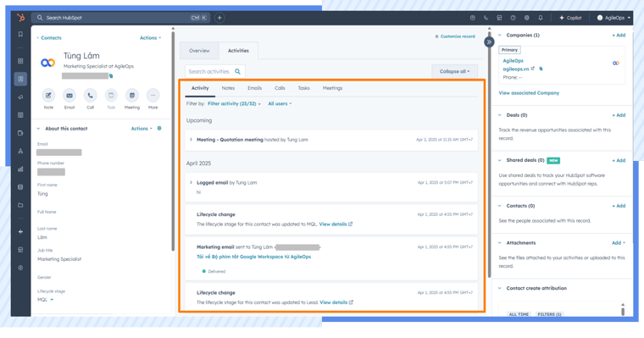The image size is (644, 338).
Task: Open the Help question mark icon
Action: tap(513, 18)
